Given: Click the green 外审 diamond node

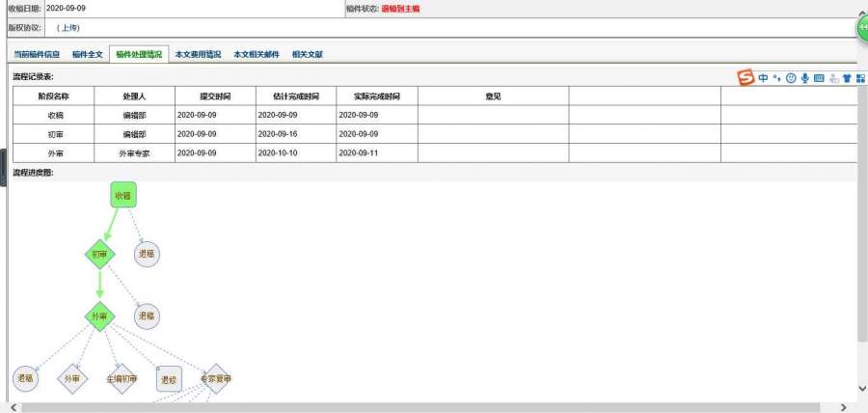Looking at the screenshot, I should point(99,317).
